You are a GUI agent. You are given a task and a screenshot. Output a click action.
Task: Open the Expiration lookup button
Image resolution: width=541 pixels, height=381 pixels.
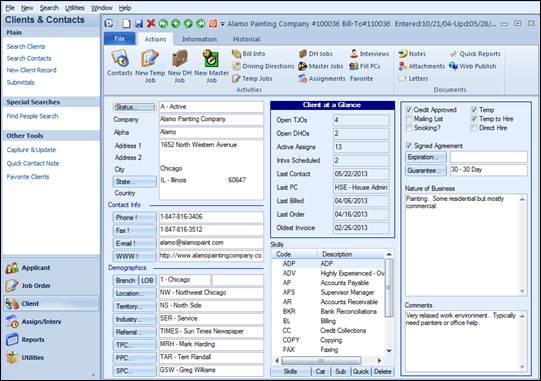point(425,157)
